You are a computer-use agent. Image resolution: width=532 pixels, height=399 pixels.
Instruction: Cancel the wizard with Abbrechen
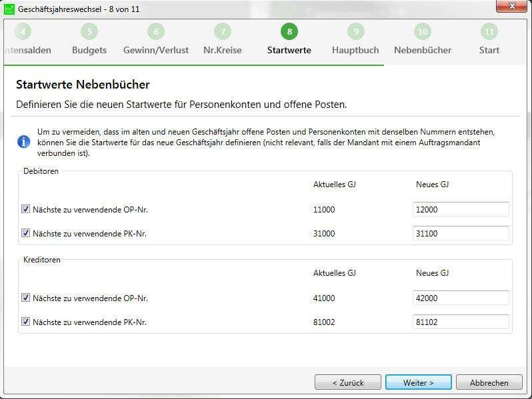[489, 382]
